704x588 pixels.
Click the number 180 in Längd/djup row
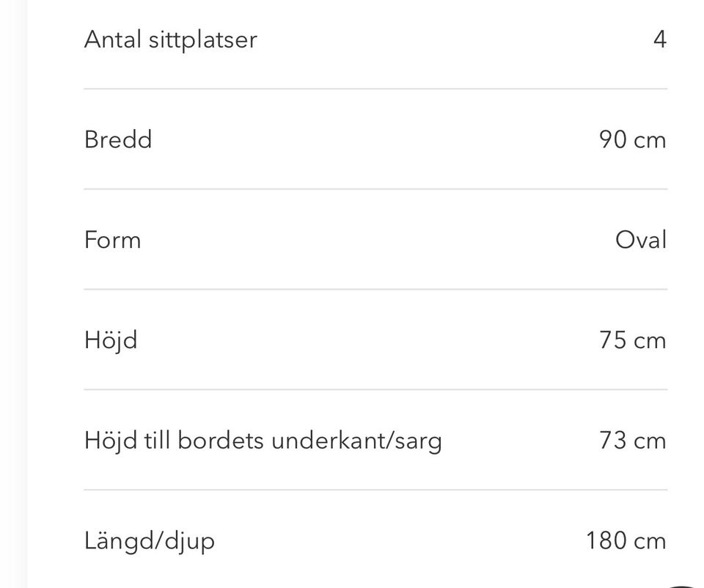tap(606, 541)
